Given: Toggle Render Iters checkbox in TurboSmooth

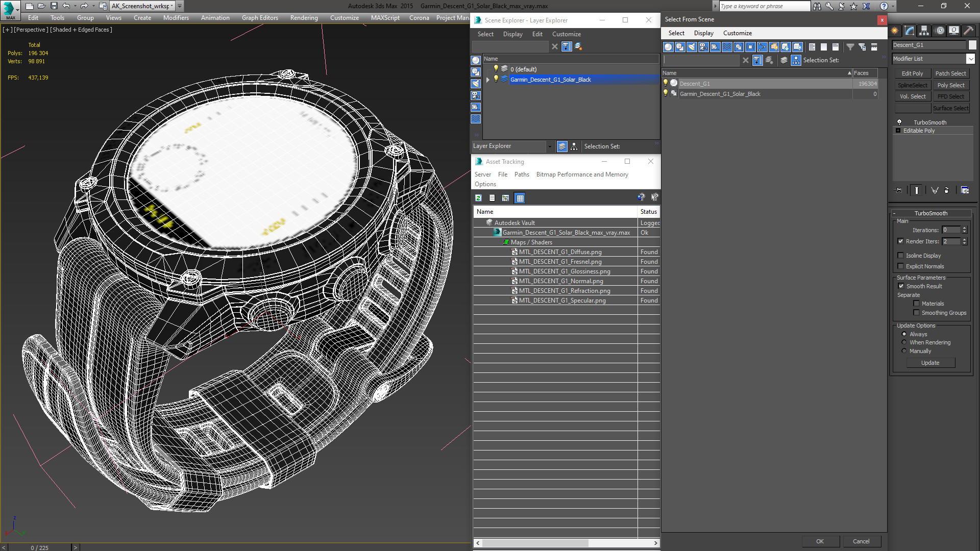Looking at the screenshot, I should pos(900,241).
